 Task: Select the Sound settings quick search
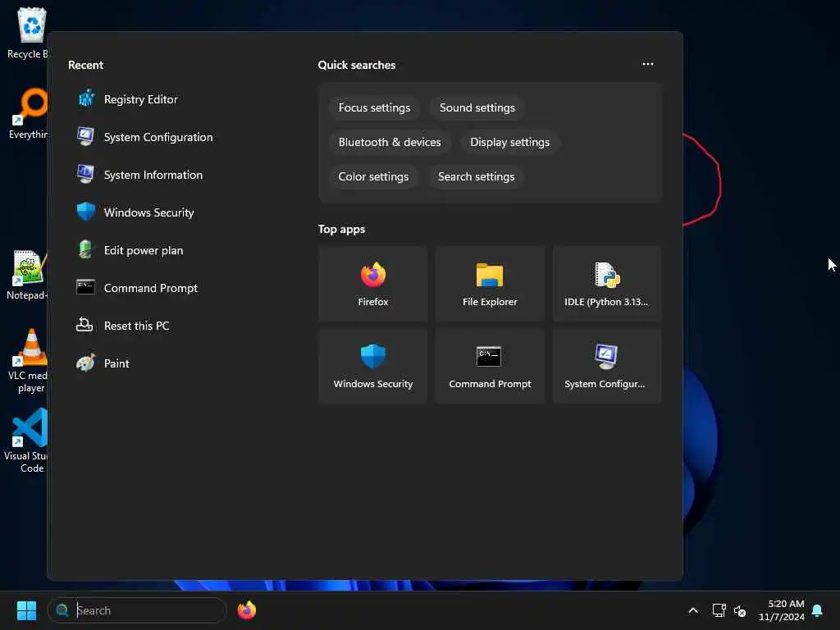point(477,107)
